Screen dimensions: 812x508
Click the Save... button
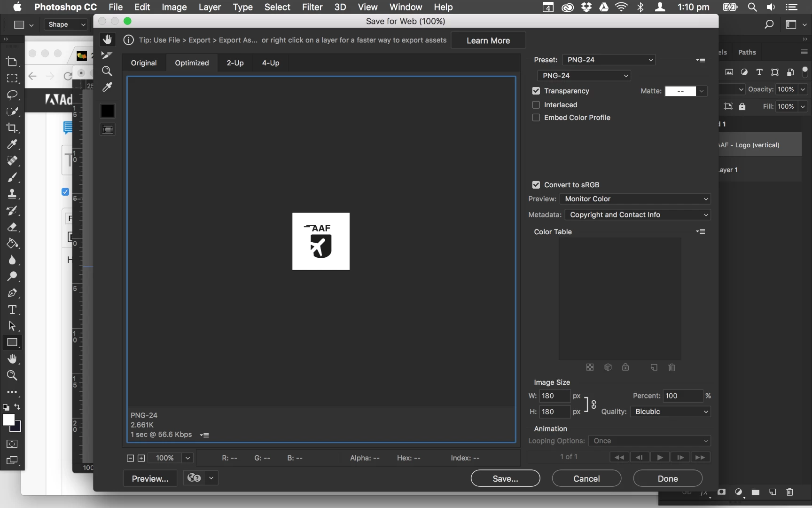[x=506, y=478]
